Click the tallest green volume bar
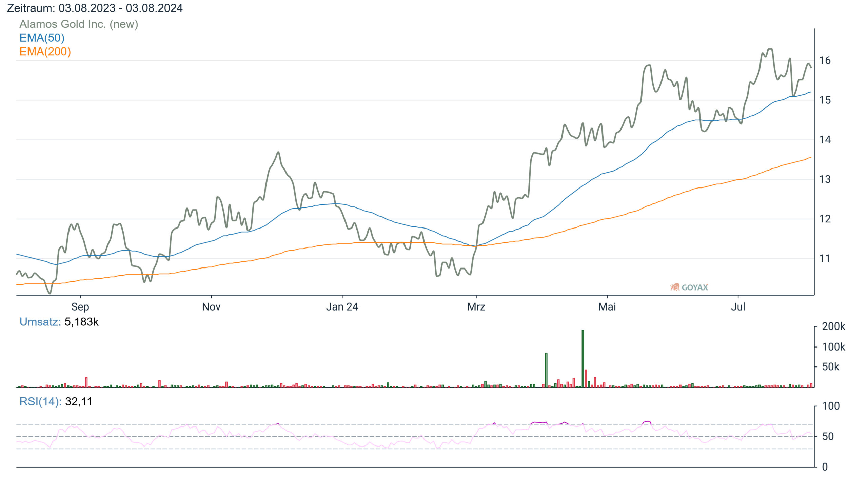The height and width of the screenshot is (496, 868). point(583,359)
